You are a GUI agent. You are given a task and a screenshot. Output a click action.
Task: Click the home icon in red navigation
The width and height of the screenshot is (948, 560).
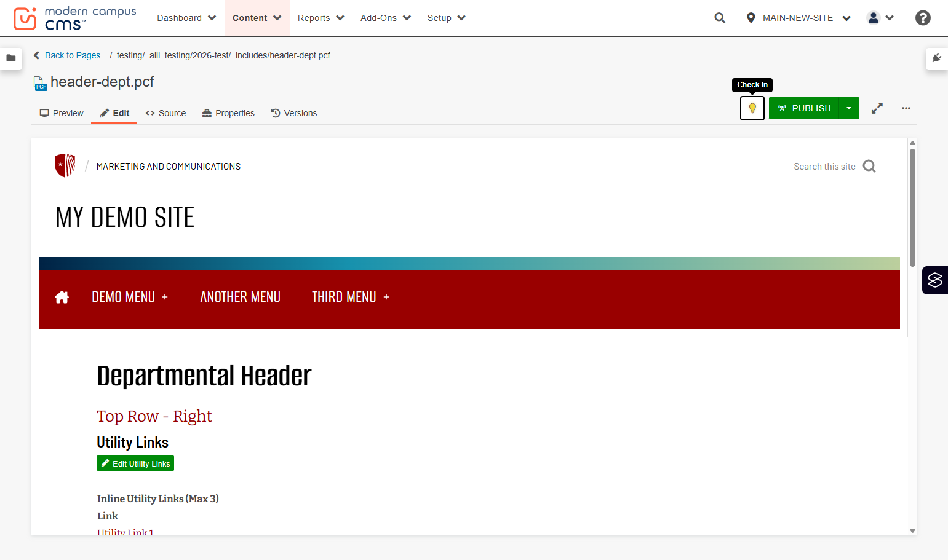coord(62,298)
